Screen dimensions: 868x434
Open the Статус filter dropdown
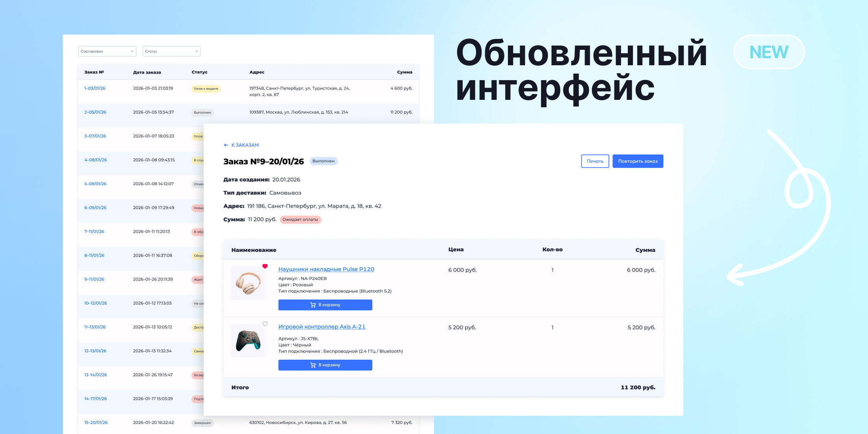171,51
